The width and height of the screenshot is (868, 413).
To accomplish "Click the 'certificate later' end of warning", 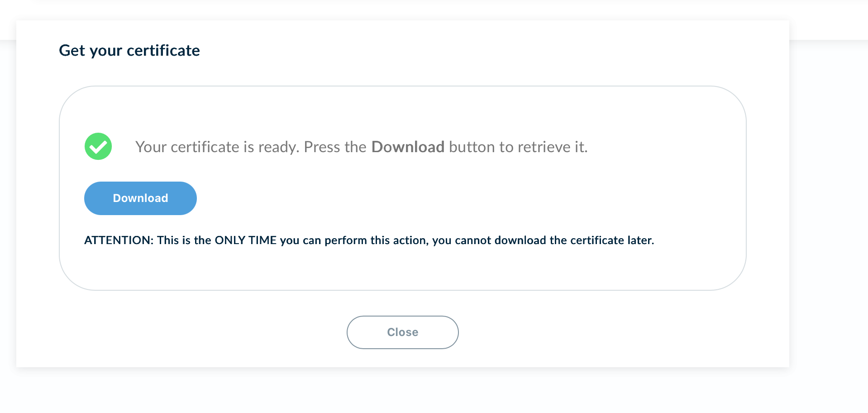I will 612,240.
